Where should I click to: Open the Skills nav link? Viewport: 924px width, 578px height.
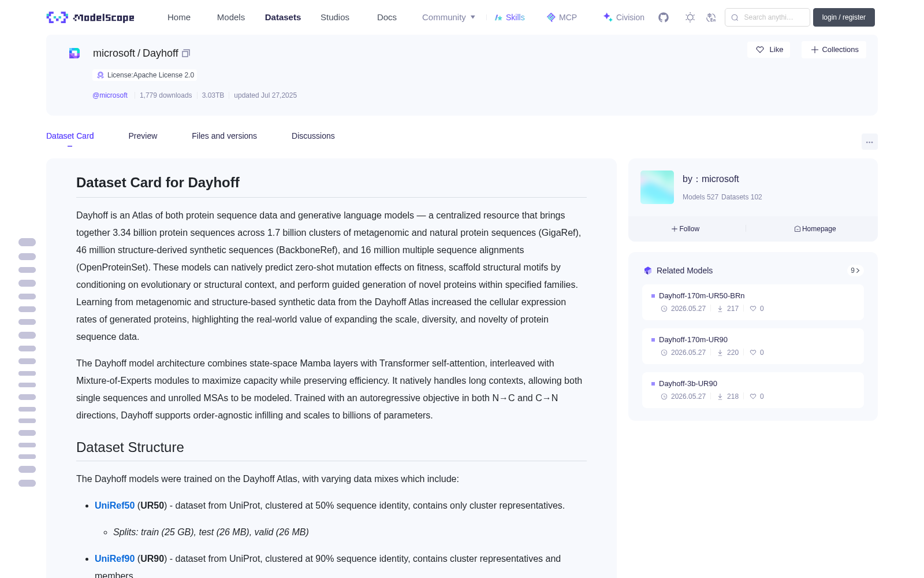pos(510,17)
